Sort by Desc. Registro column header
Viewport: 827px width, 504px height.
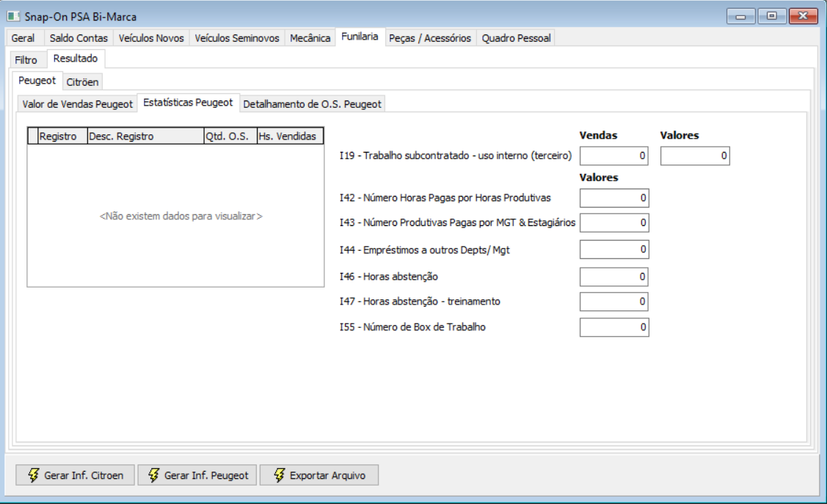[x=145, y=136]
